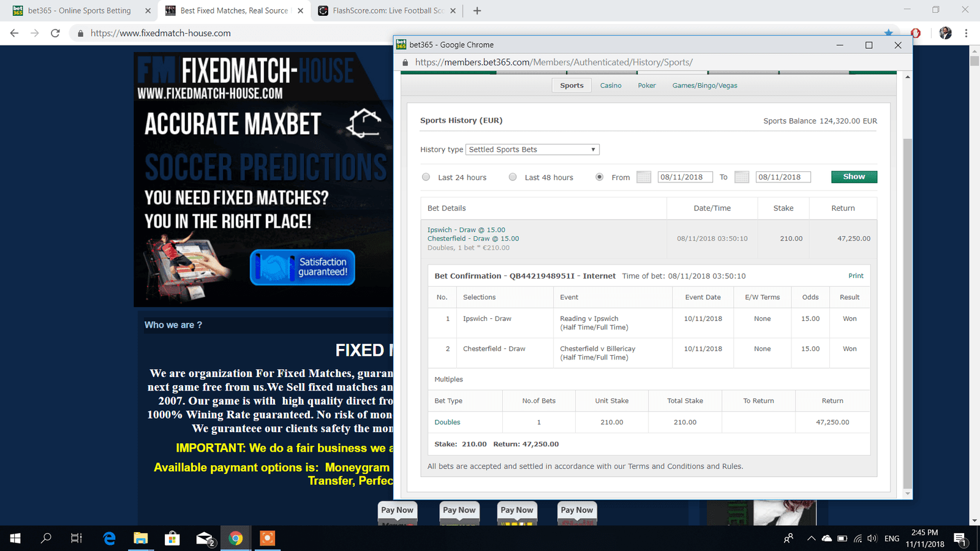Click the From date calendar icon
This screenshot has height=551, width=980.
(x=644, y=177)
